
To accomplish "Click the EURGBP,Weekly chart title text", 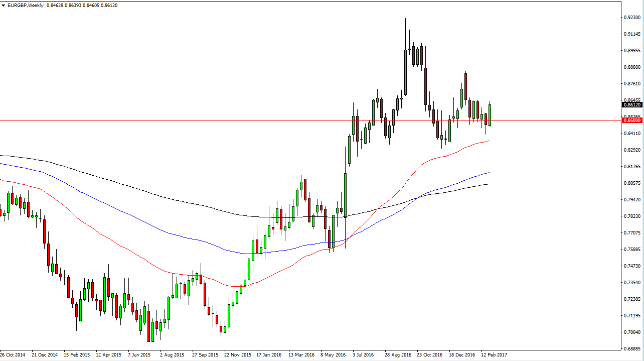I will click(x=26, y=5).
